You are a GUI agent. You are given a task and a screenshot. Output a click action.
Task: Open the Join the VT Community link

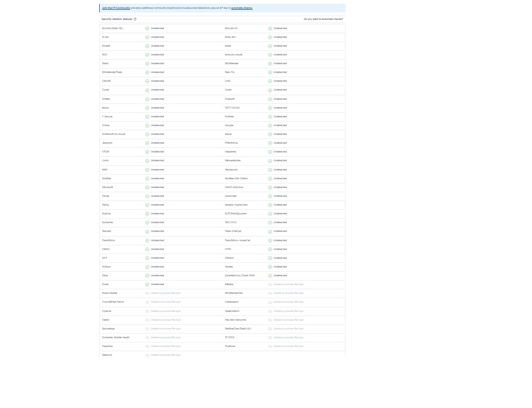[x=116, y=8]
